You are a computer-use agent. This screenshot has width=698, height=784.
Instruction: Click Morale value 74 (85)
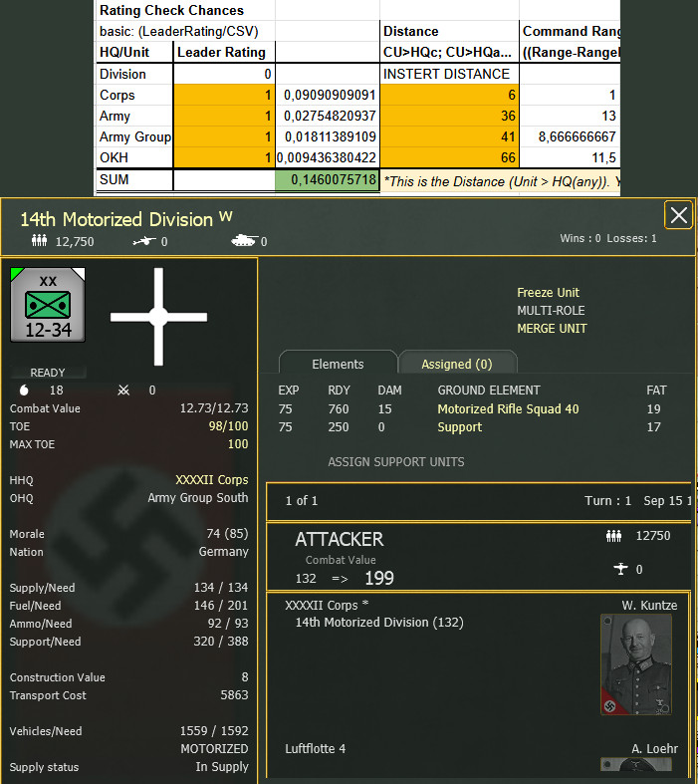coord(227,534)
